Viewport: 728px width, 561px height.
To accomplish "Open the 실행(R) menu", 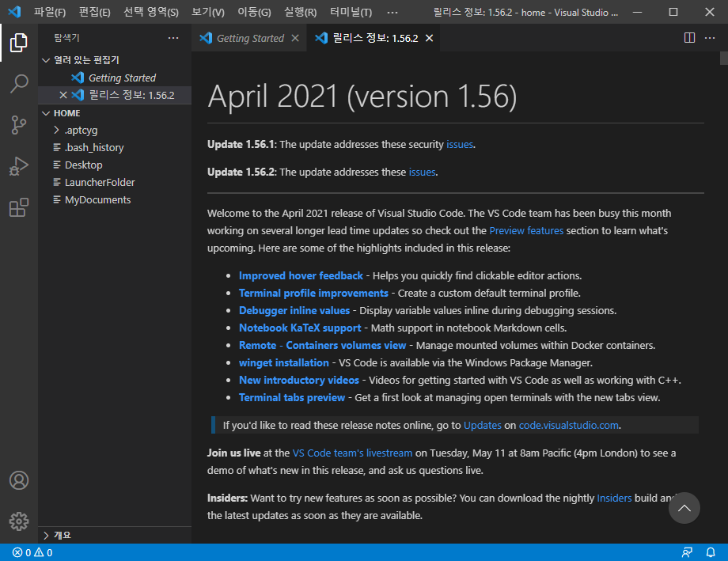I will click(x=300, y=12).
